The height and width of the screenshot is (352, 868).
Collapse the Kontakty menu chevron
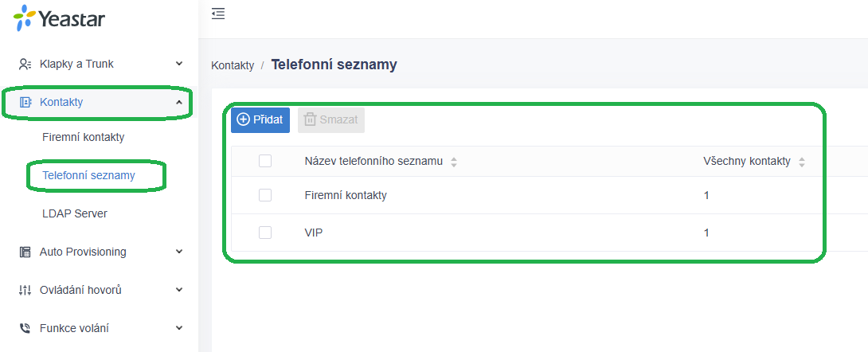tap(179, 102)
